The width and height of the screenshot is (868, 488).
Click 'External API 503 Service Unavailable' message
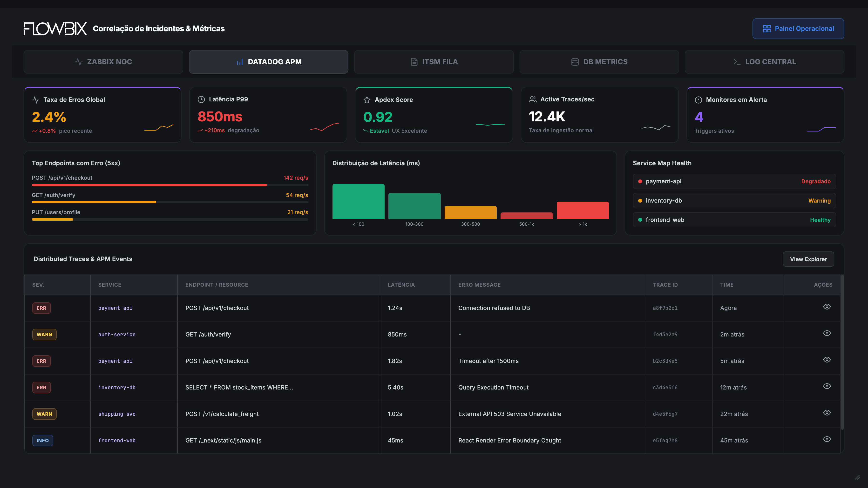509,414
